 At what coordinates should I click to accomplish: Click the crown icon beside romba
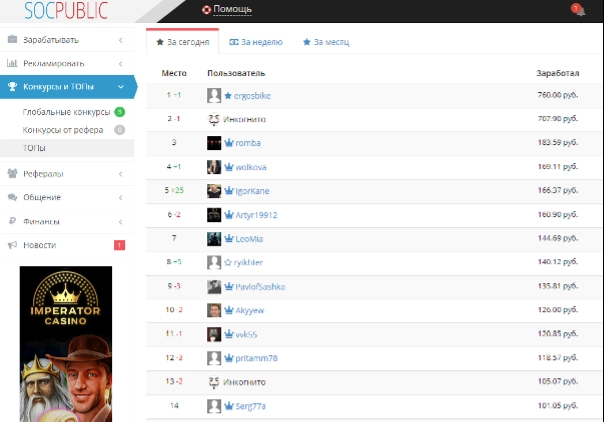point(229,143)
